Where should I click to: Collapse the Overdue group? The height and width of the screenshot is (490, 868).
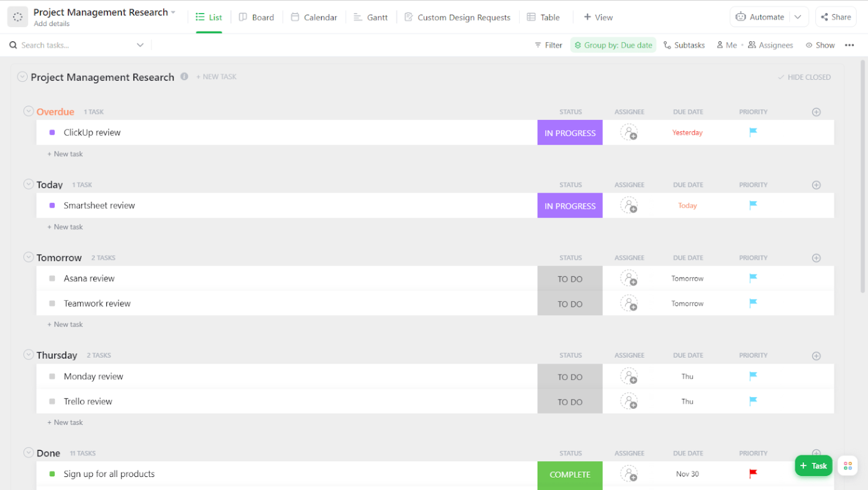28,111
